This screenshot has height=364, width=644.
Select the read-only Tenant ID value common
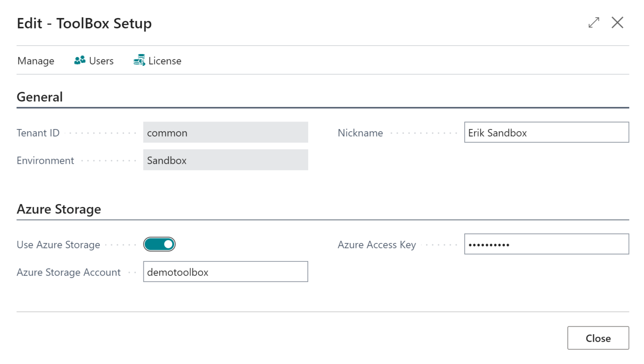225,133
